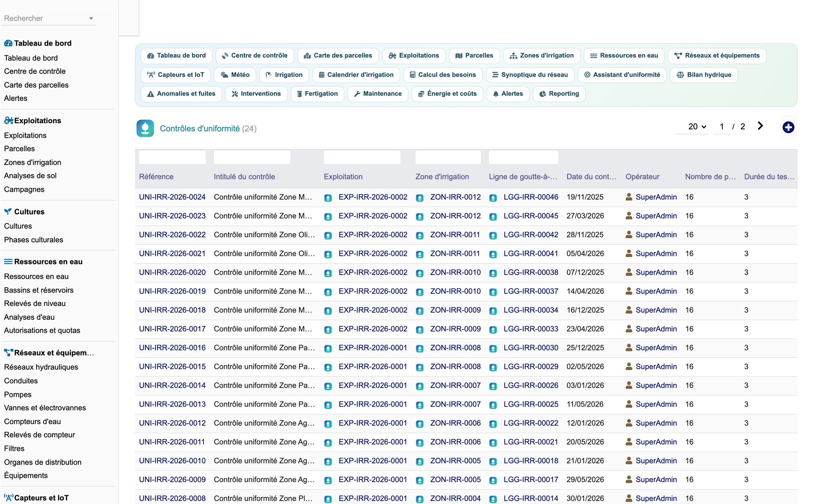Select Phases culturales in sidebar
The image size is (815, 504).
(34, 240)
